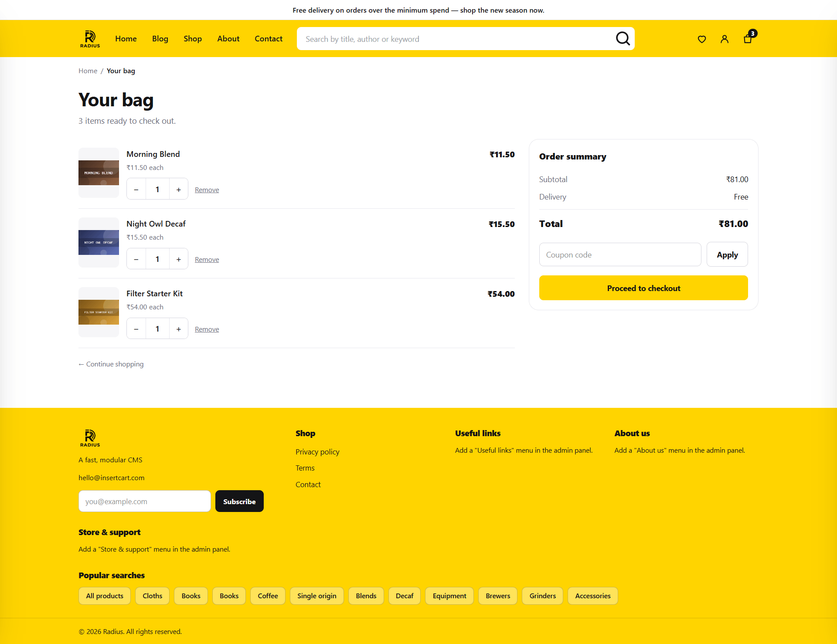Open the About menu item
The height and width of the screenshot is (644, 837).
[228, 39]
